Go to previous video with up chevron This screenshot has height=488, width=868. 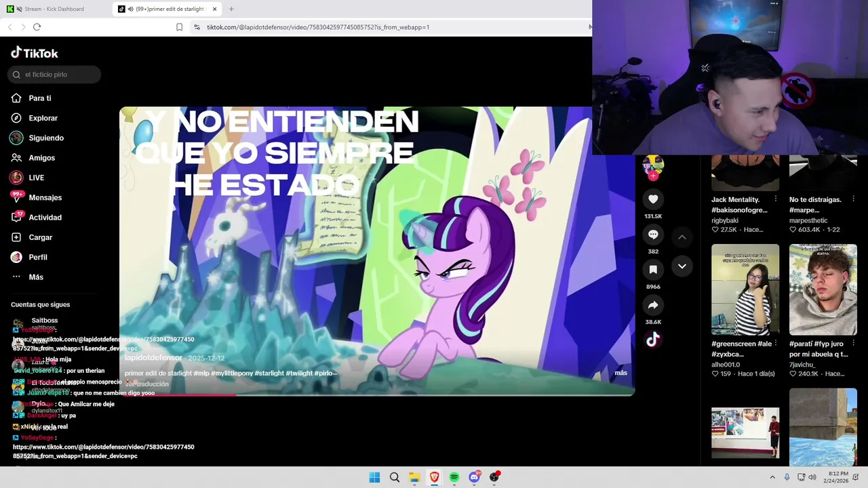(682, 237)
